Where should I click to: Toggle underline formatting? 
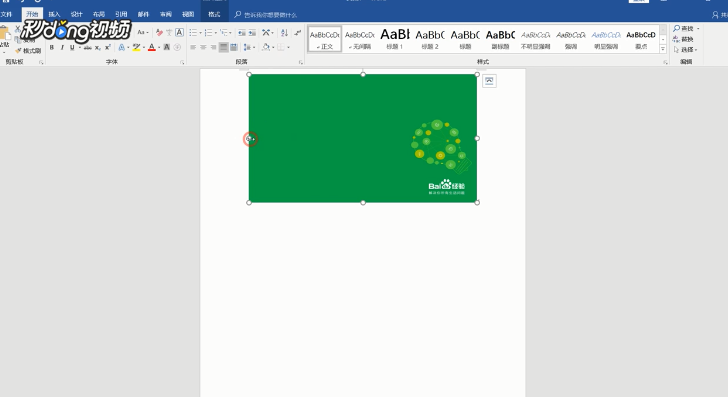pyautogui.click(x=72, y=47)
